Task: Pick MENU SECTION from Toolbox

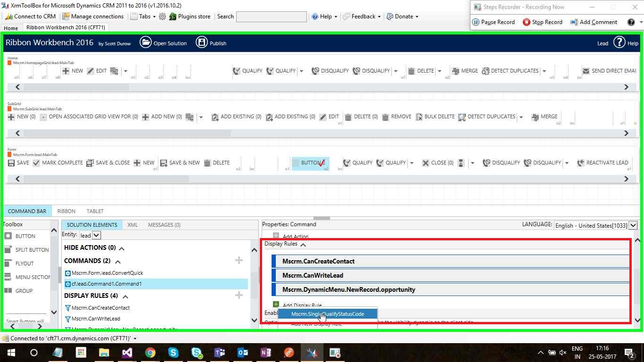Action: pos(27,277)
